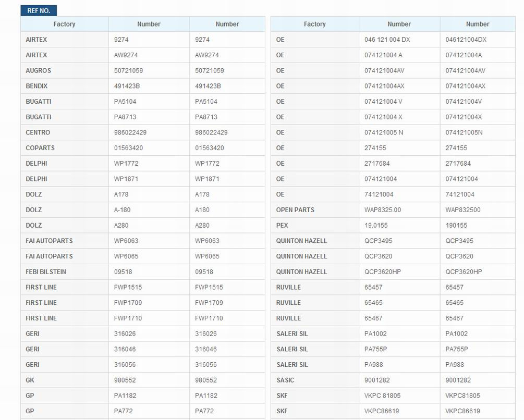
Task: Click the COPARTS factory name
Action: tap(40, 148)
